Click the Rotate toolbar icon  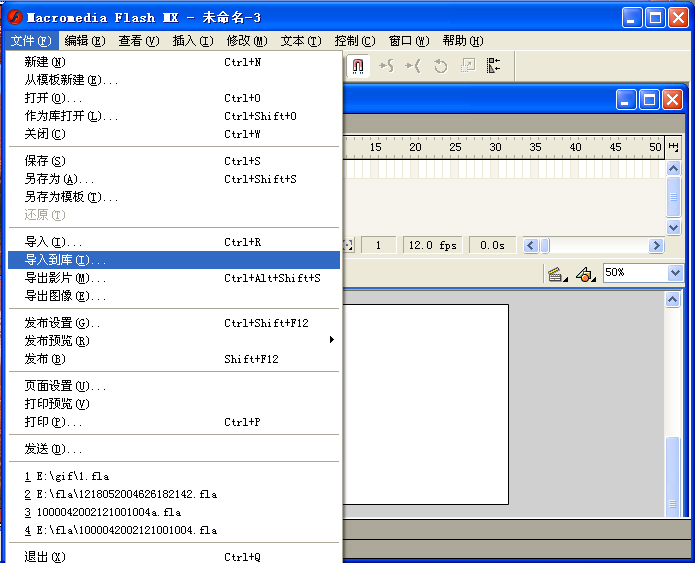[x=440, y=66]
